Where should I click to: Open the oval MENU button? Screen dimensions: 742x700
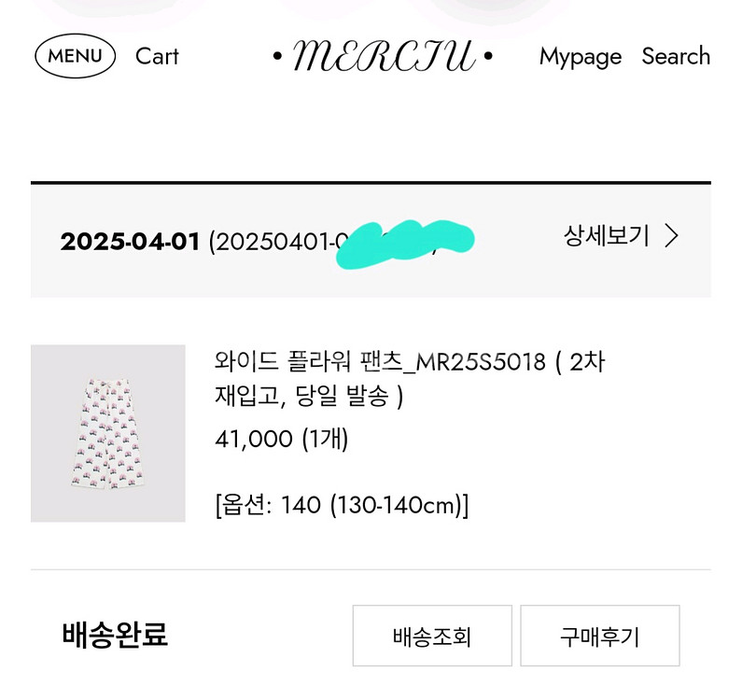coord(76,56)
